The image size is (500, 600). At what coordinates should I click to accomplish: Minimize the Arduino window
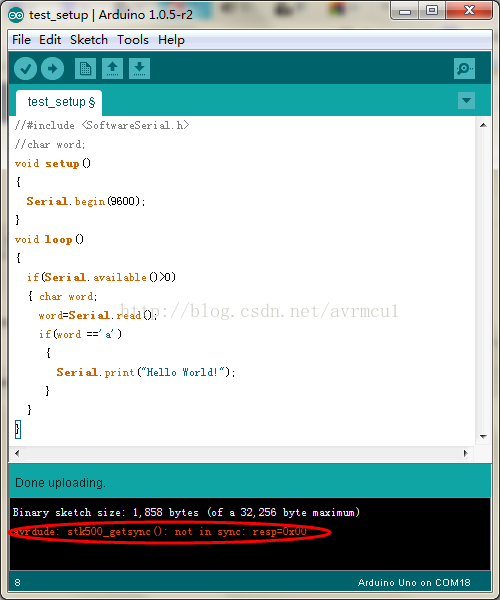(405, 11)
